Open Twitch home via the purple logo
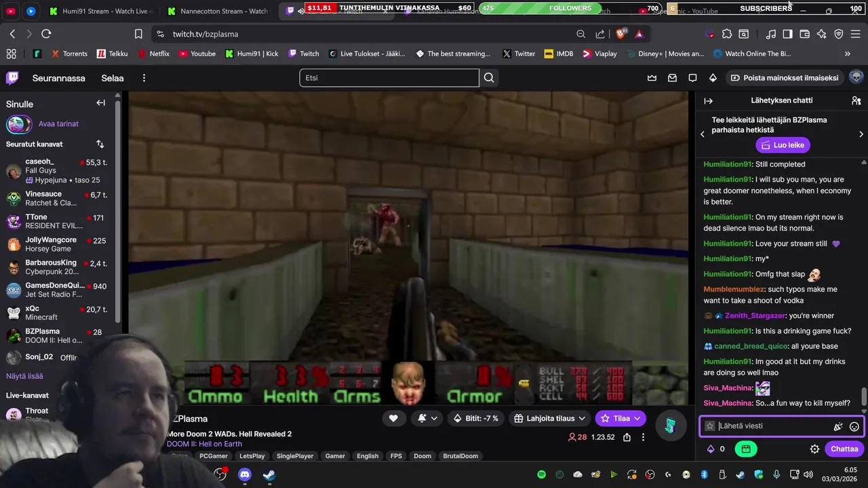This screenshot has width=868, height=488. point(12,78)
